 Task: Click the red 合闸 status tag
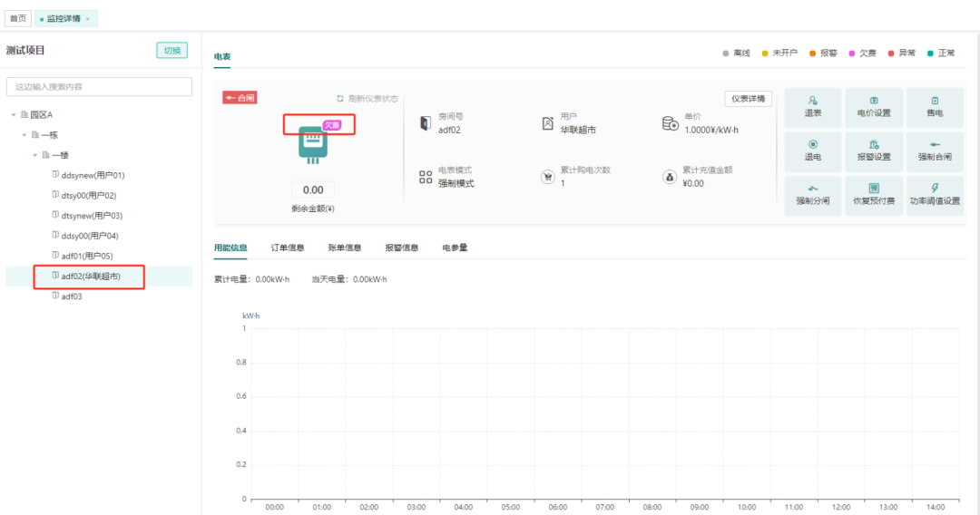240,98
